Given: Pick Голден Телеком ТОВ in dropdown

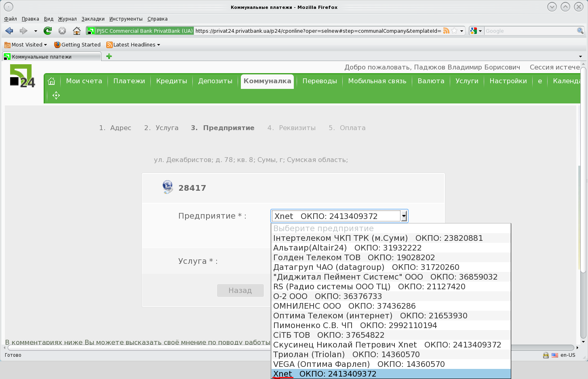Looking at the screenshot, I should click(x=391, y=257).
